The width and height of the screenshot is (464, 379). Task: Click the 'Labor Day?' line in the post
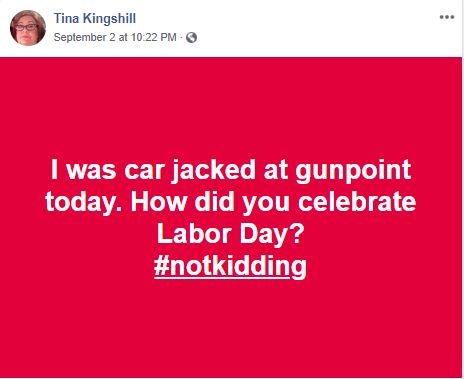[x=230, y=234]
